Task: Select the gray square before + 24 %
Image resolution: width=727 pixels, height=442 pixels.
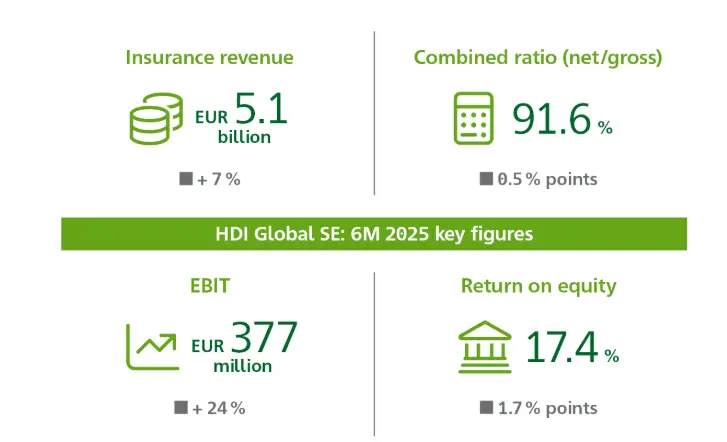Action: pos(181,407)
